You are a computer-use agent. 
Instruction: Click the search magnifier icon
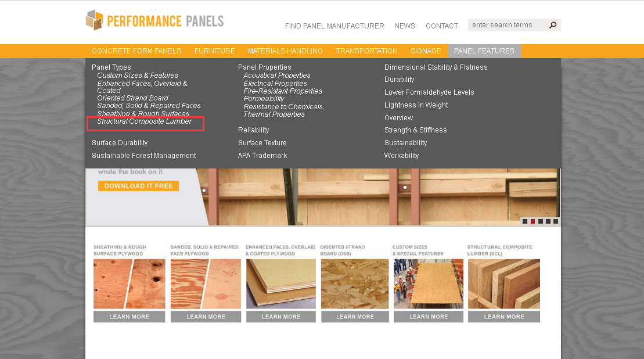click(553, 25)
